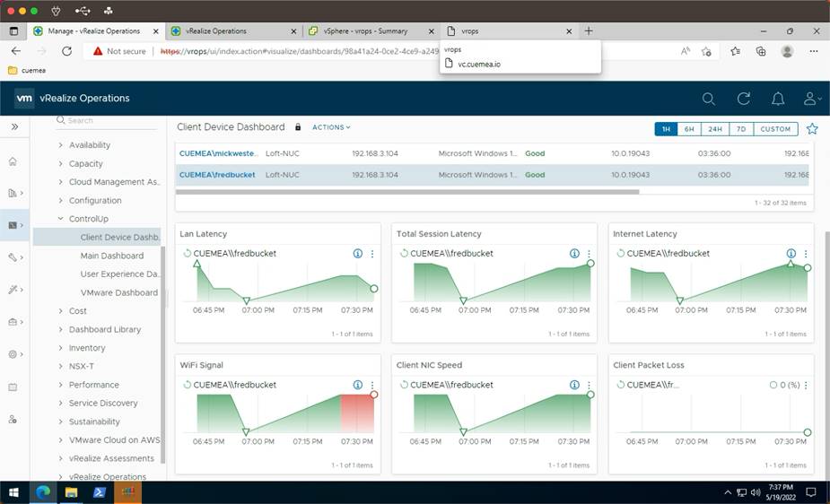Open a new browser tab
830x504 pixels.
coord(589,31)
